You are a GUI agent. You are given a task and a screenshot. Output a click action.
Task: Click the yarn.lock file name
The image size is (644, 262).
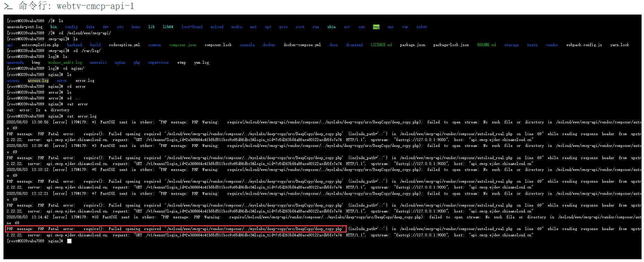pos(619,45)
